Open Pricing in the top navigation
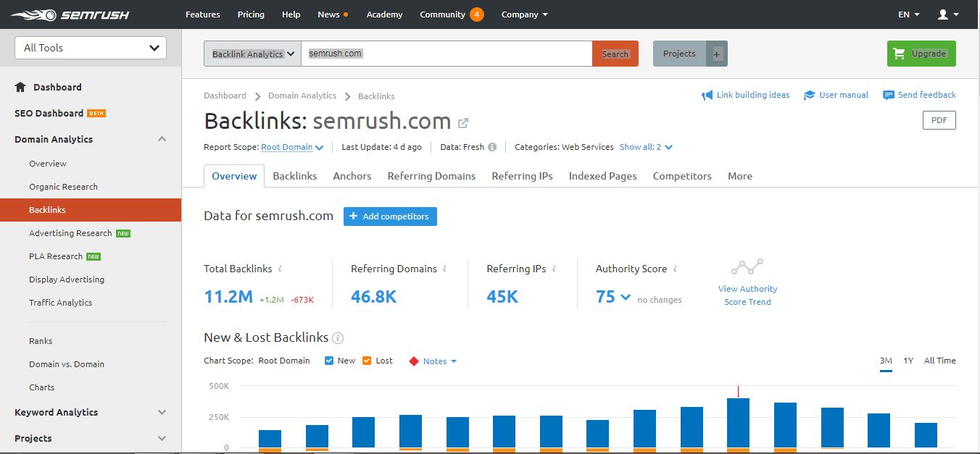The width and height of the screenshot is (980, 454). (x=251, y=14)
